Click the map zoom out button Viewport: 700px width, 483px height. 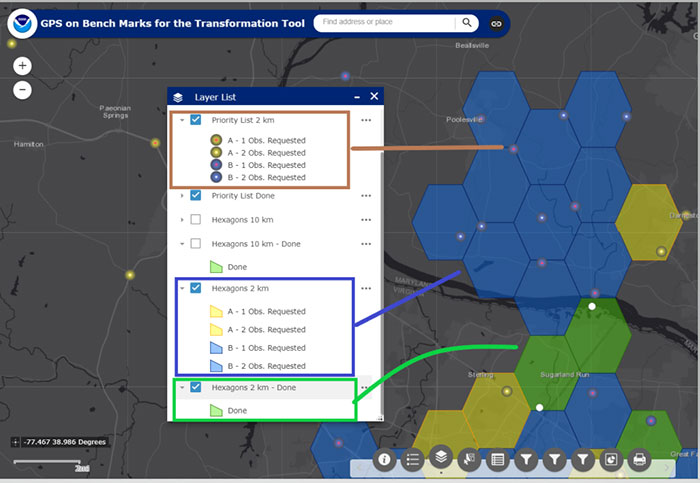click(23, 89)
